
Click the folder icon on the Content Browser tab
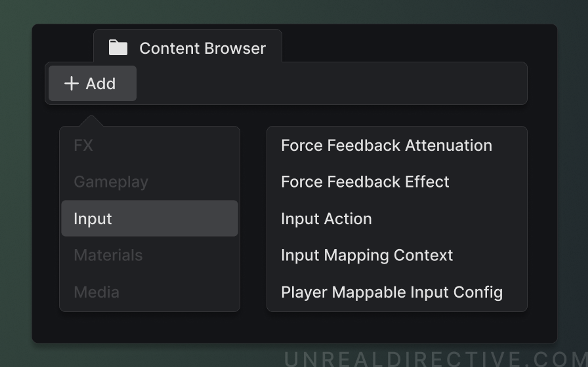point(118,48)
